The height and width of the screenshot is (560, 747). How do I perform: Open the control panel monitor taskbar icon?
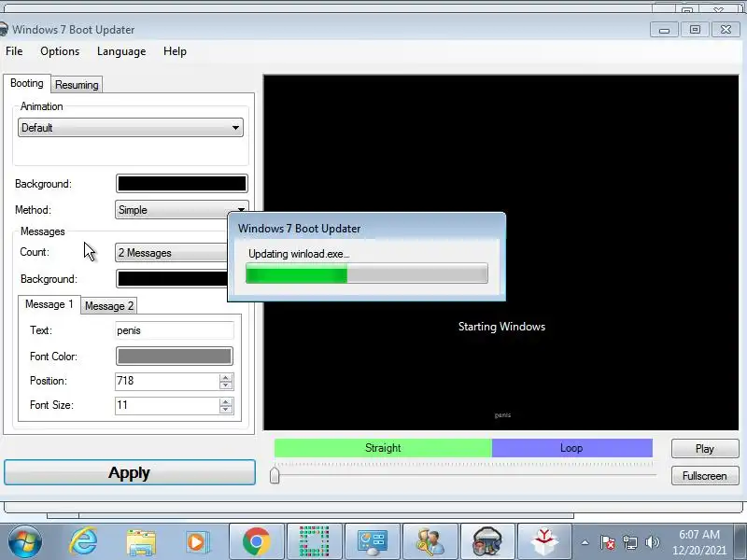coord(373,542)
